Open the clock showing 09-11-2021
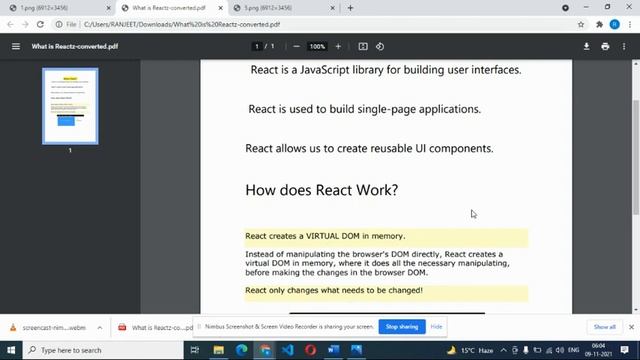This screenshot has height=360, width=640. (598, 350)
